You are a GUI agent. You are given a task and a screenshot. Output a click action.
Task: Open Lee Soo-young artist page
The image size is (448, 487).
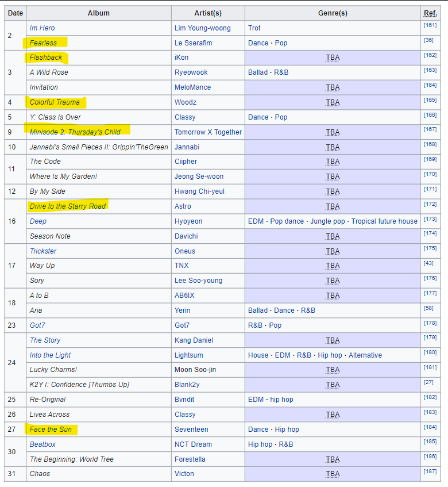pos(199,281)
